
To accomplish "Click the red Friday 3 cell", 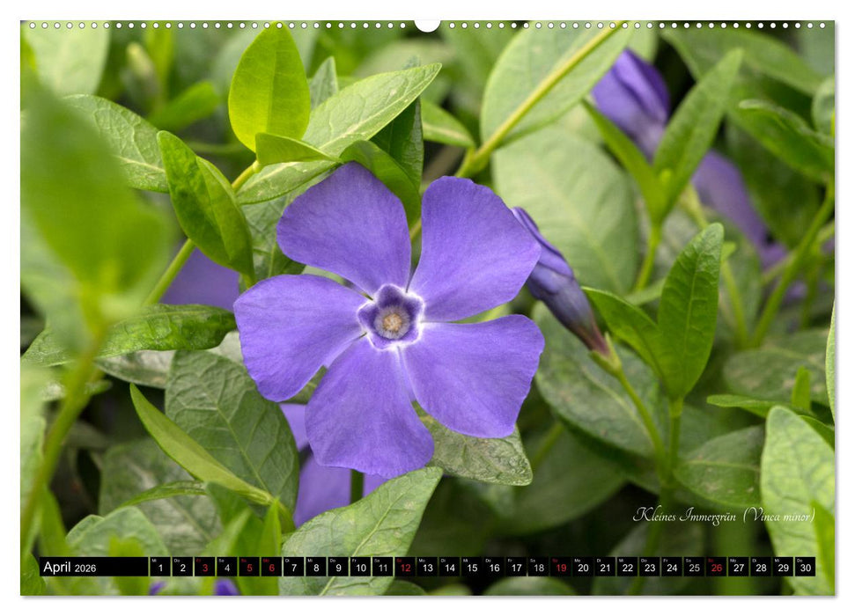I will pyautogui.click(x=205, y=569).
